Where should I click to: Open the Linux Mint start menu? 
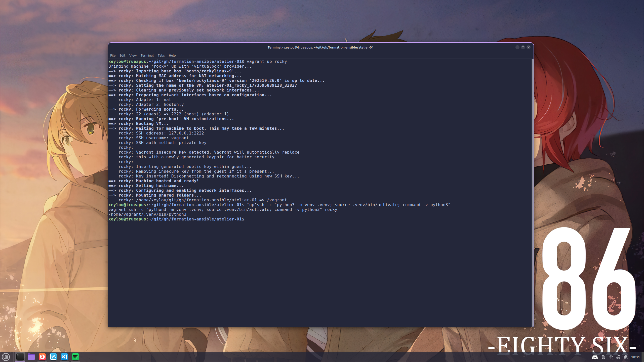[6, 357]
